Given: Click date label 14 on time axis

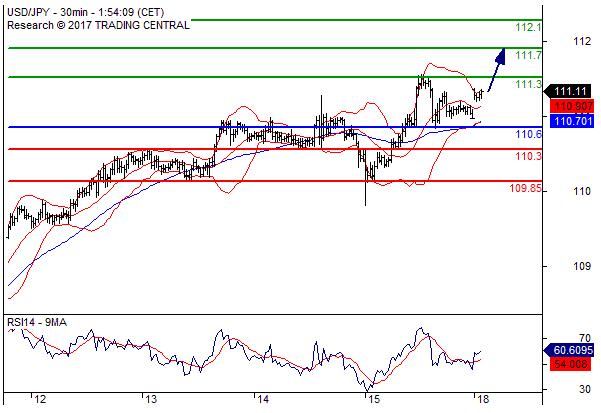Looking at the screenshot, I should pos(263,400).
